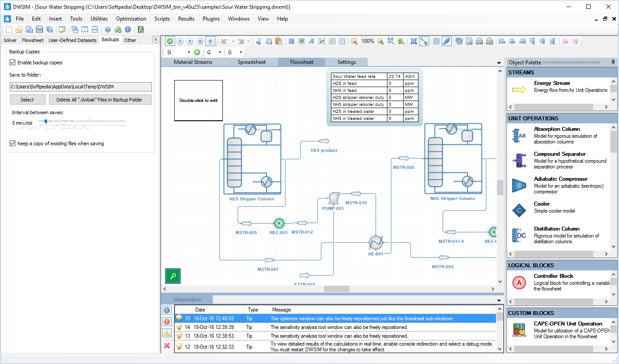This screenshot has height=364, width=619.
Task: Toggle the green check calculator enabled button
Action: [170, 41]
